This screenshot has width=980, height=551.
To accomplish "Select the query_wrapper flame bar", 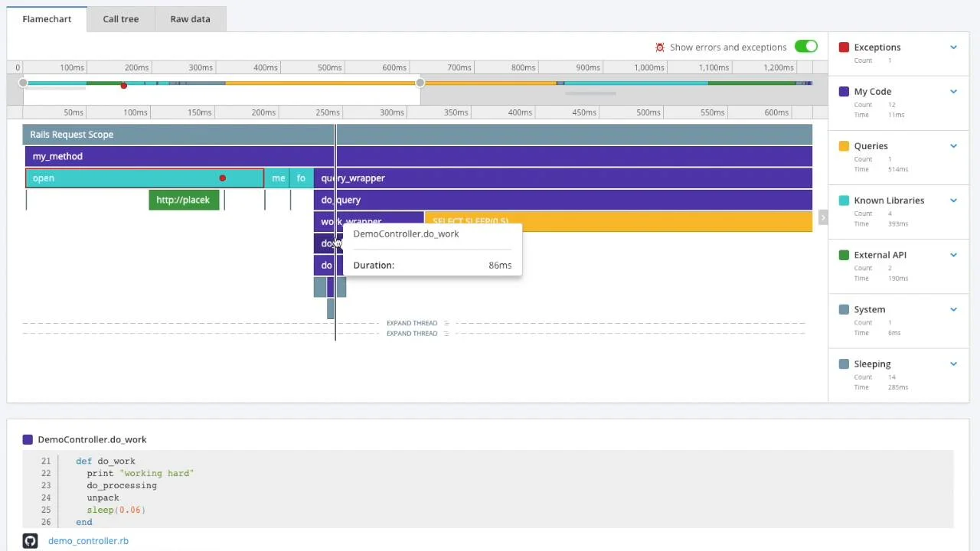I will pos(563,178).
